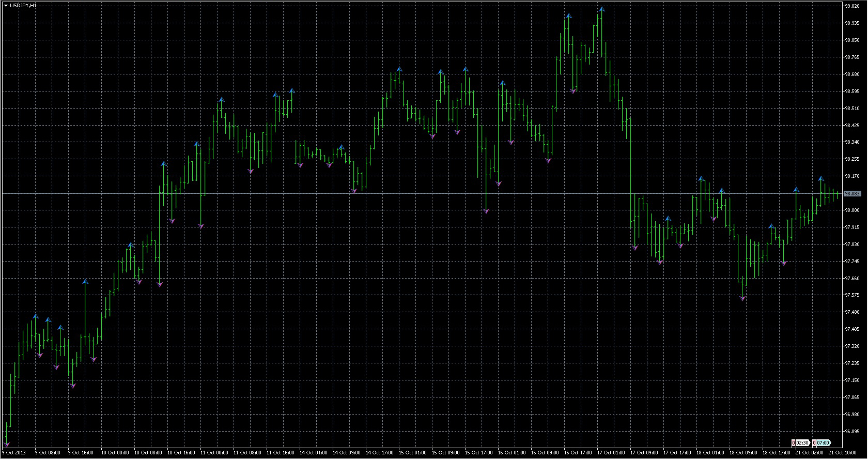Click the 97.660 price axis label
The image size is (868, 459).
tap(851, 278)
